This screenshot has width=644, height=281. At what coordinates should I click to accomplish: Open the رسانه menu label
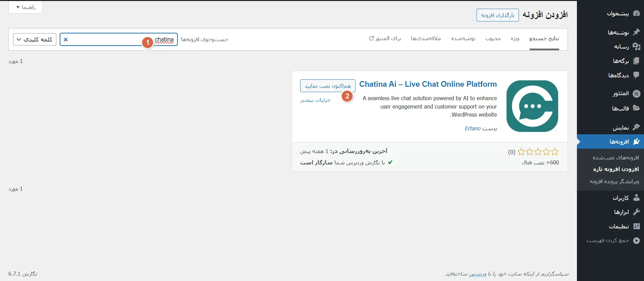[x=622, y=47]
